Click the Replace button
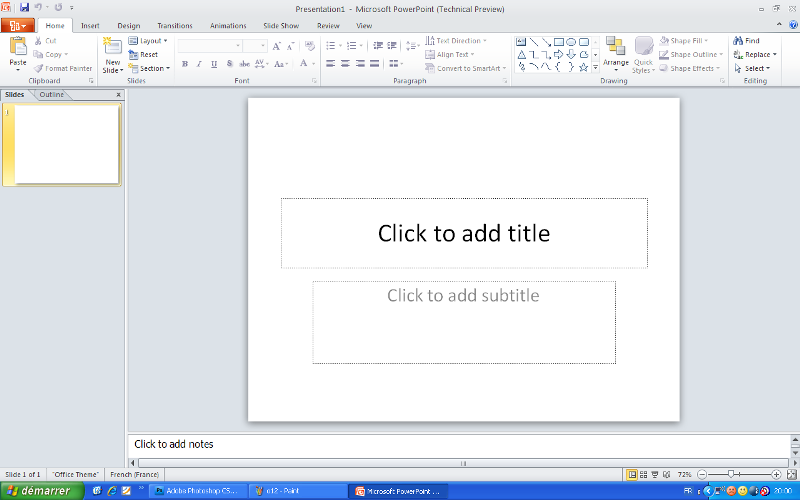800x500 pixels. pyautogui.click(x=755, y=55)
